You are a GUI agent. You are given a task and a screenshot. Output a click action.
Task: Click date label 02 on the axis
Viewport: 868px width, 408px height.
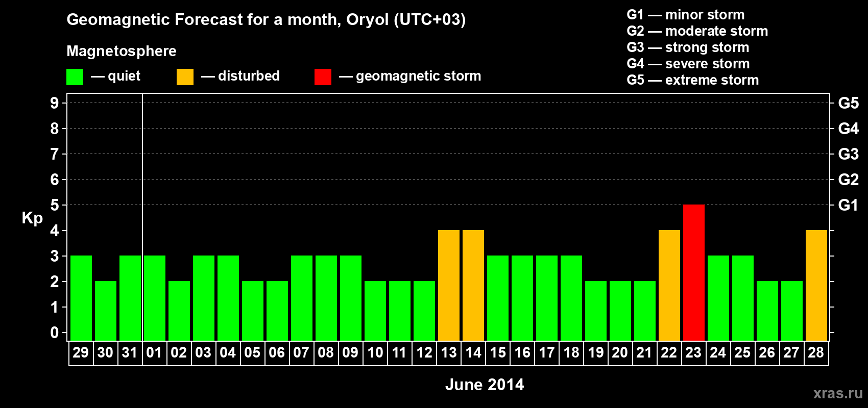point(179,353)
